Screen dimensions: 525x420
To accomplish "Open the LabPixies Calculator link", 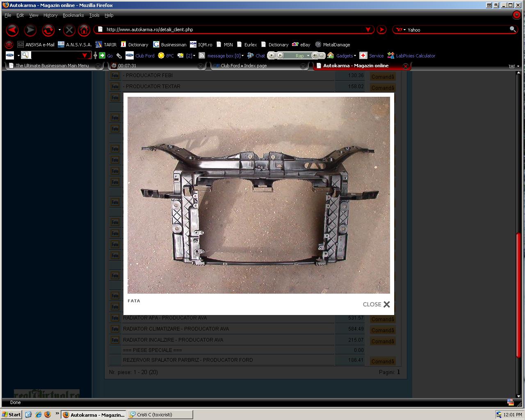I will 415,56.
